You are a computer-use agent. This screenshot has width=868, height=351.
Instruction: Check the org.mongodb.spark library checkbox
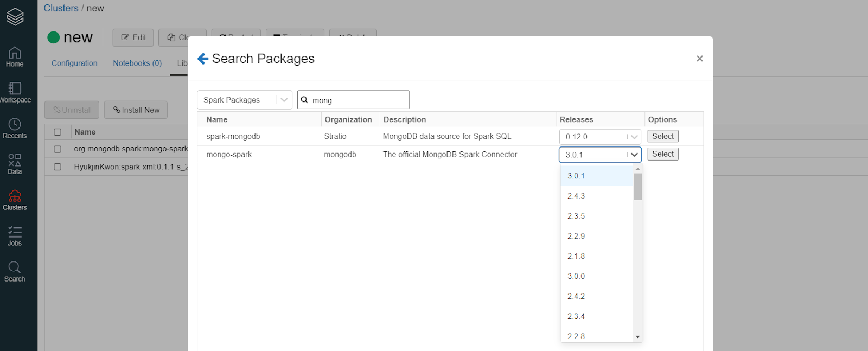(58, 149)
